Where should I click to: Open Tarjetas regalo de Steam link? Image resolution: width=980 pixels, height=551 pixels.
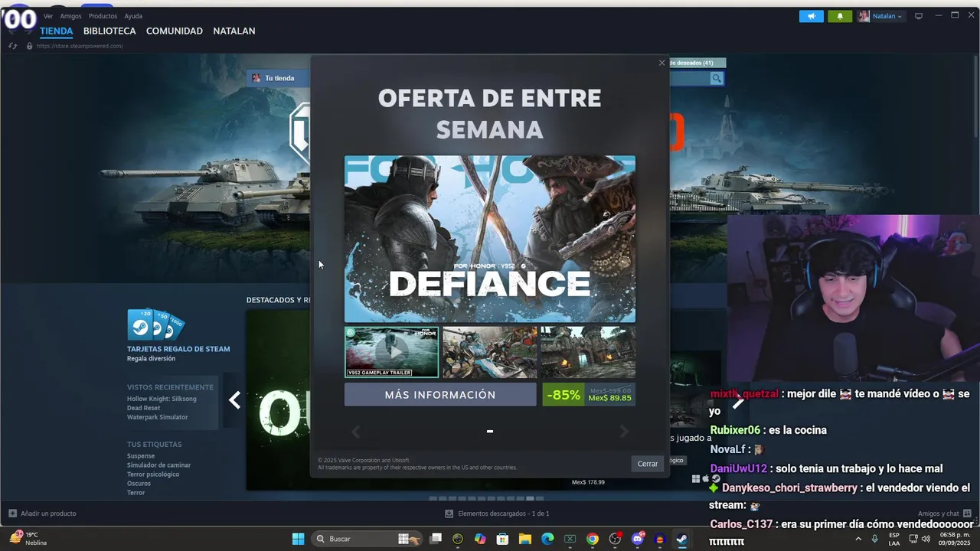[178, 349]
